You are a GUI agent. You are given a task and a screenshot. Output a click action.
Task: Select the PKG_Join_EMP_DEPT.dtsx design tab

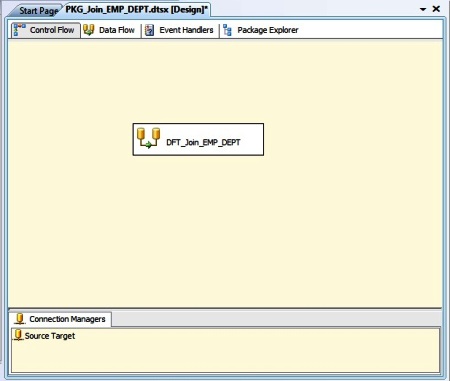pyautogui.click(x=136, y=9)
